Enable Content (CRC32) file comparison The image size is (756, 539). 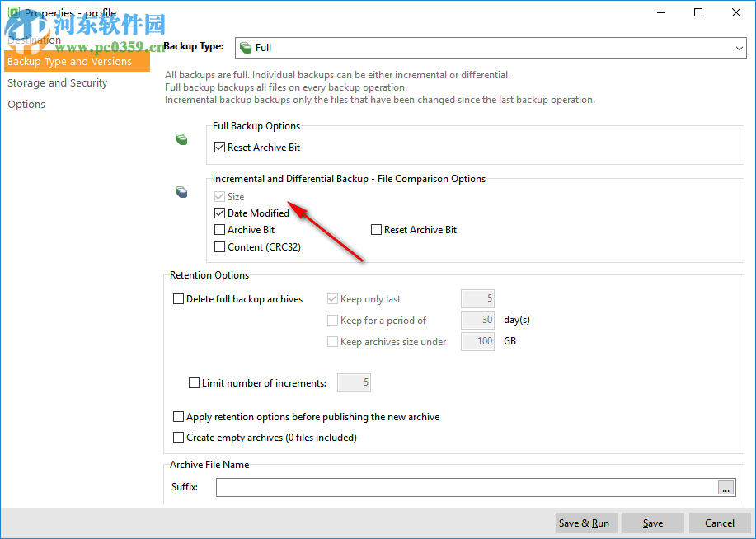[x=219, y=246]
